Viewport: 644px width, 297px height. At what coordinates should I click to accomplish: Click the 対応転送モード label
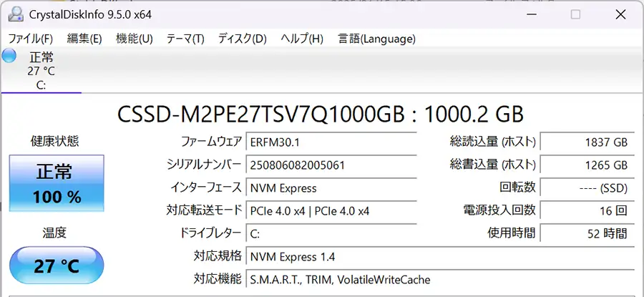(x=204, y=210)
